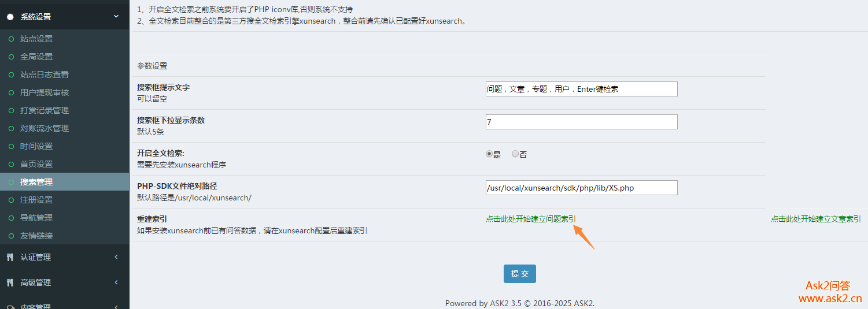Open 对账流水管理 page
This screenshot has height=309, width=868.
[45, 128]
